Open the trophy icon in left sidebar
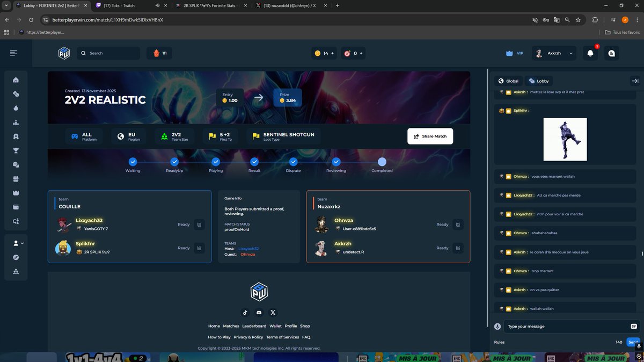 pos(16,150)
